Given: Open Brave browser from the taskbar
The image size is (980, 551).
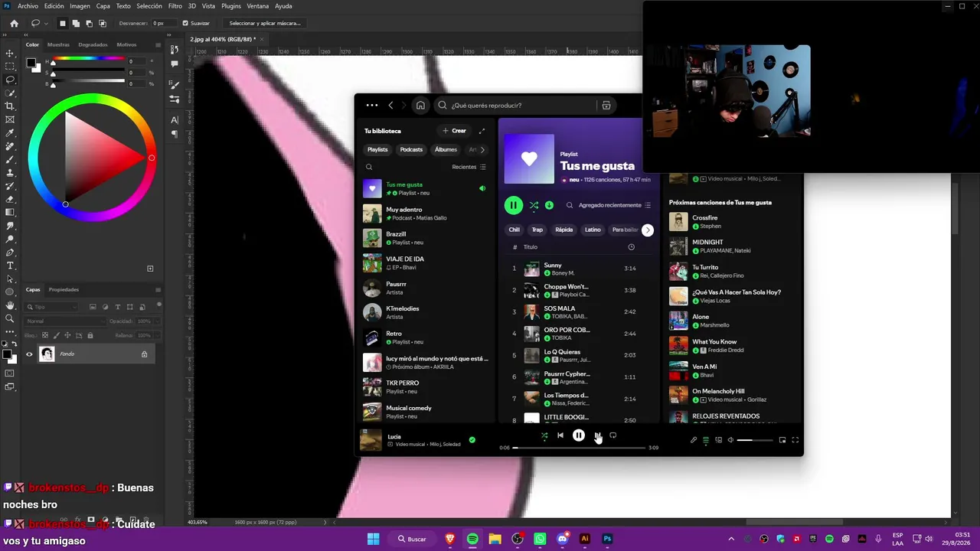Looking at the screenshot, I should (x=450, y=539).
